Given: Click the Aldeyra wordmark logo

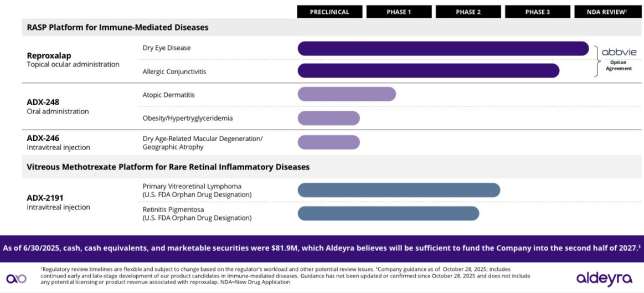Looking at the screenshot, I should coord(604,279).
